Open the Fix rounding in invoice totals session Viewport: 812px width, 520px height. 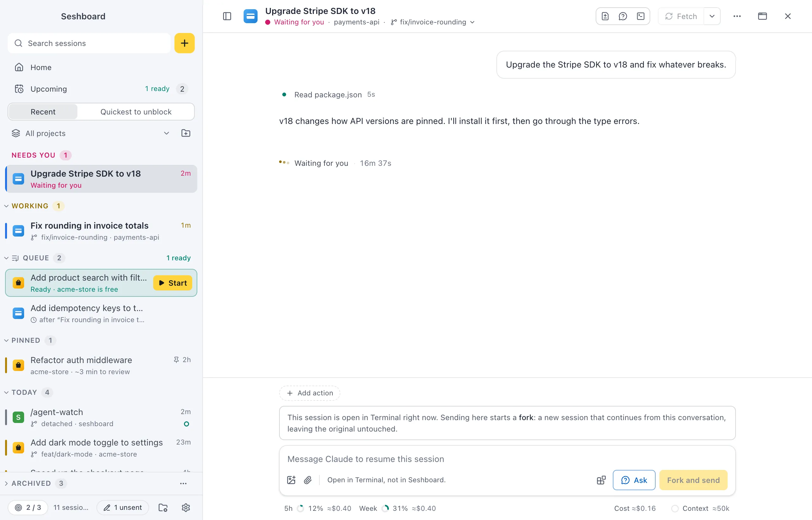tap(101, 231)
